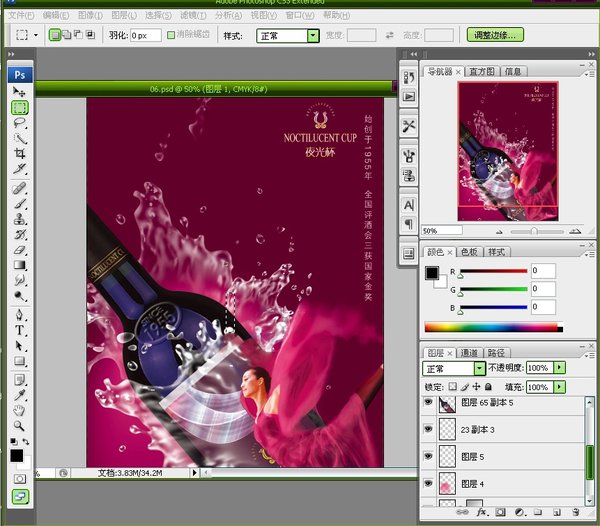The width and height of the screenshot is (600, 526).
Task: Choose Intersect with Selection mode
Action: coord(90,35)
